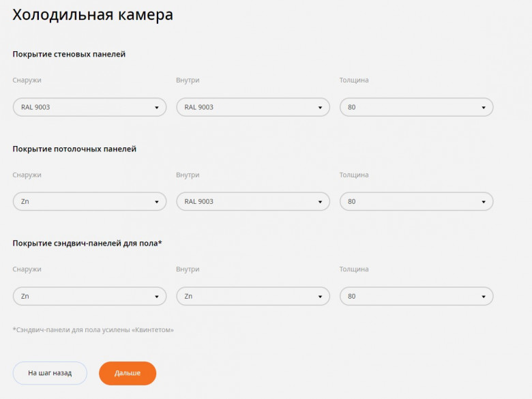Click the footnote about «Квинтетом» reinforcement

[x=93, y=330]
